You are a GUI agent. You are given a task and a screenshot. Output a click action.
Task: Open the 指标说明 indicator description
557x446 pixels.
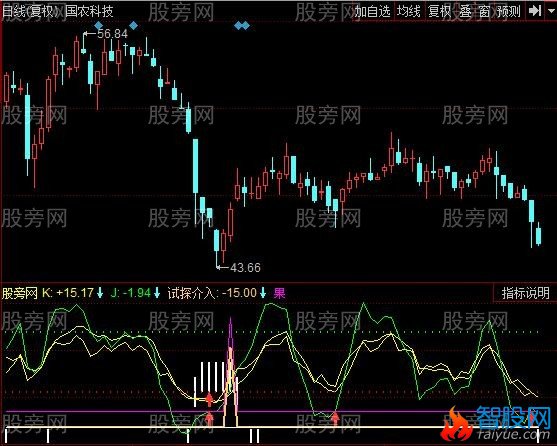(525, 293)
